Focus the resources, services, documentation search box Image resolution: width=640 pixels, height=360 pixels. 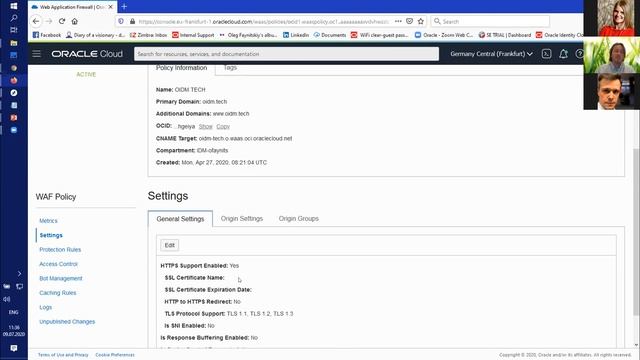(286, 54)
